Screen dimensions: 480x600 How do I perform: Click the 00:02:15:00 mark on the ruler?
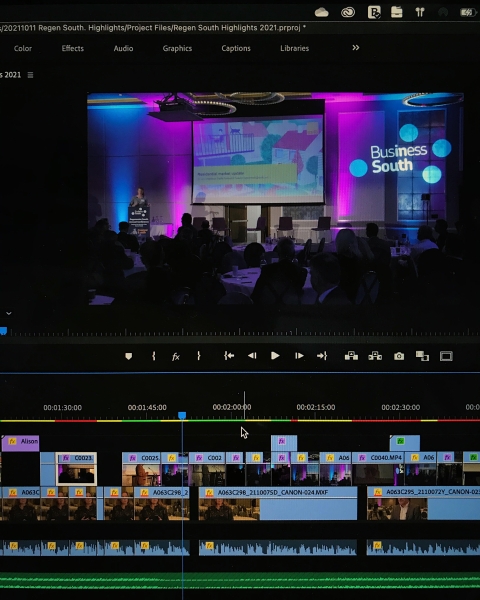pyautogui.click(x=316, y=407)
